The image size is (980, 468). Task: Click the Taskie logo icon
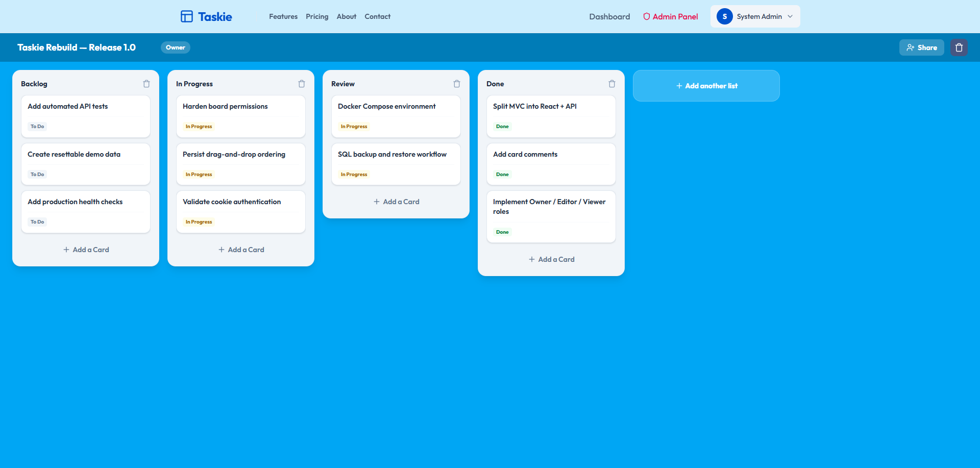187,16
